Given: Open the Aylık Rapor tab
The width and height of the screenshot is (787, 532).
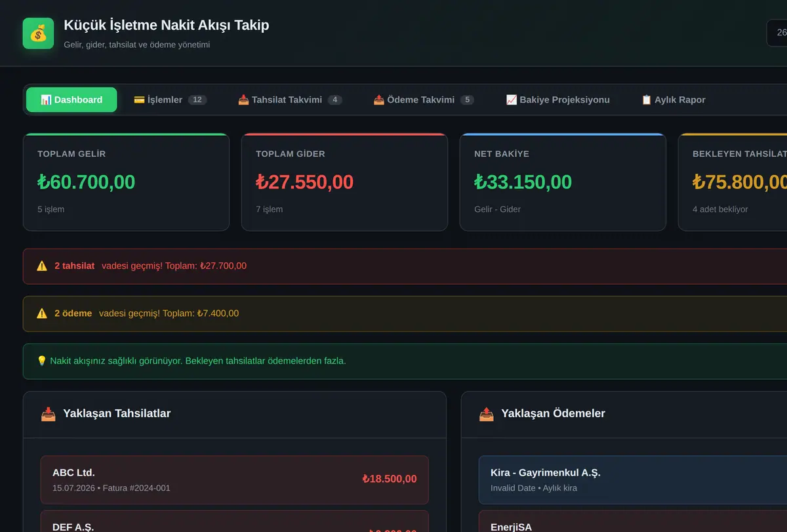Looking at the screenshot, I should click(674, 100).
